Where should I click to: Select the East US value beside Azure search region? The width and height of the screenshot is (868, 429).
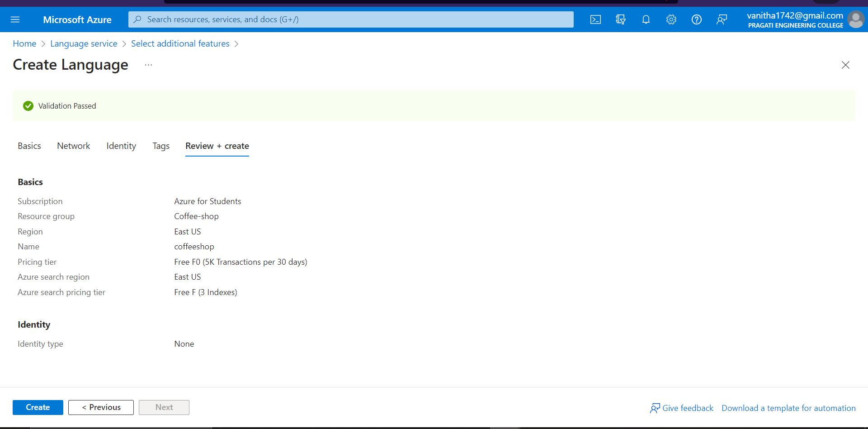click(x=188, y=277)
